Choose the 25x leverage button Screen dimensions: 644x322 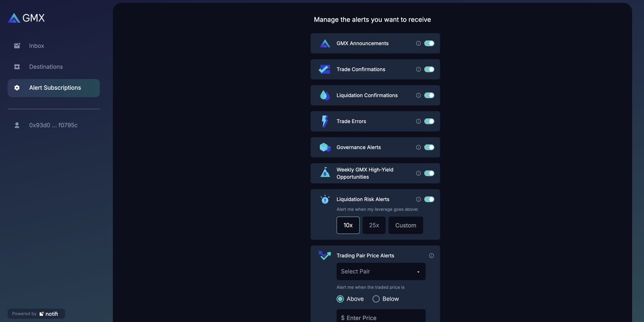point(374,225)
